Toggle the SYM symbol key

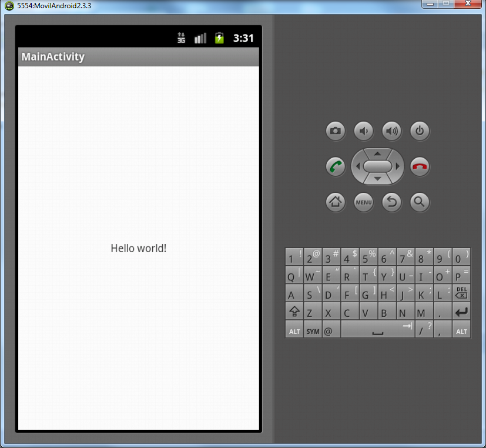[x=312, y=330]
